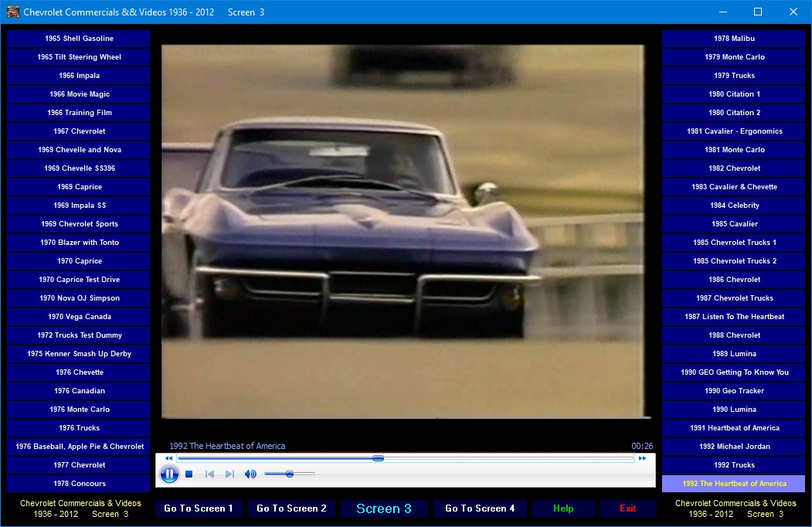
Task: Play 1970 Nova OJ Simpson commercial
Action: (80, 298)
